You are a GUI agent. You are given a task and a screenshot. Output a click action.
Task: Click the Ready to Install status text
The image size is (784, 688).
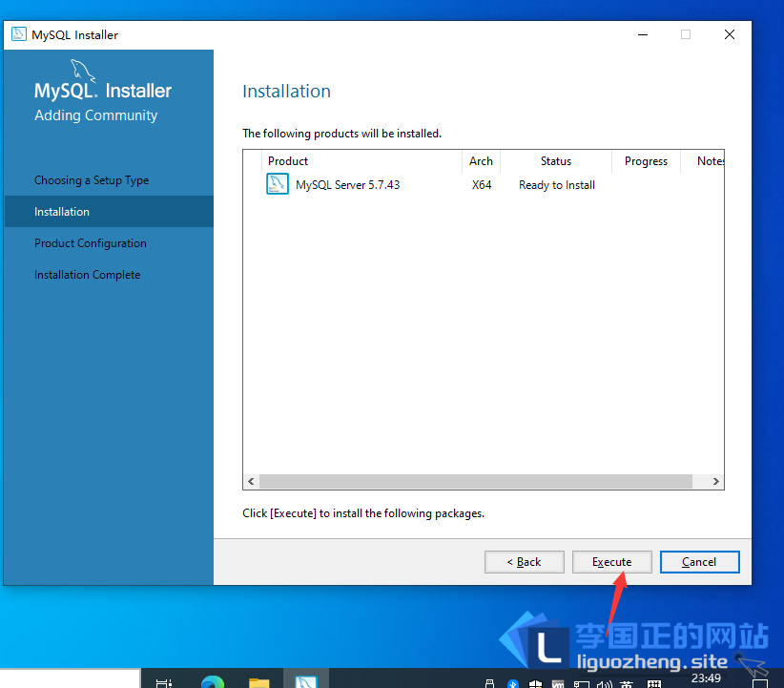556,184
